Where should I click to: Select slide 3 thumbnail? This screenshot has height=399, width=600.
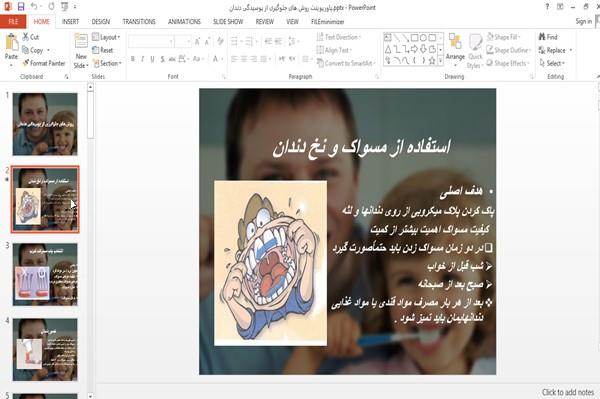point(45,274)
